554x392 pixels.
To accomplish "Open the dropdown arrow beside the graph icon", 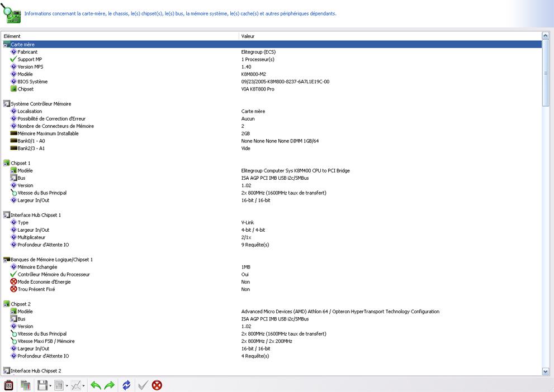I will [83, 386].
